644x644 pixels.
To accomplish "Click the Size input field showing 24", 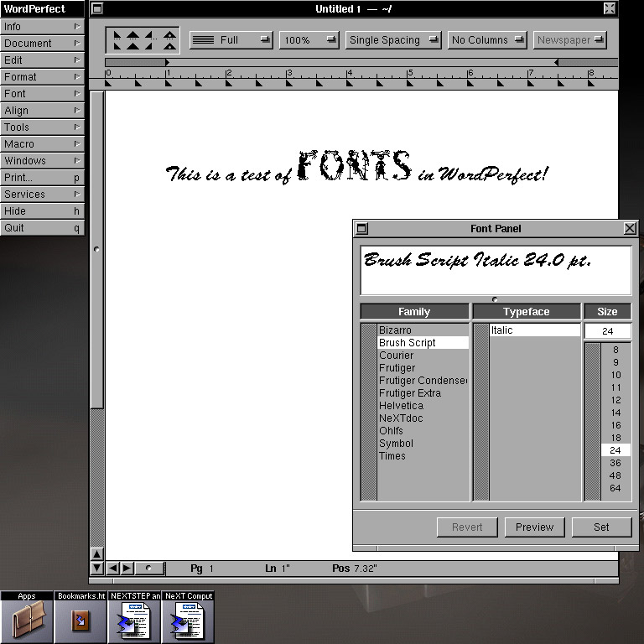I will coord(607,331).
